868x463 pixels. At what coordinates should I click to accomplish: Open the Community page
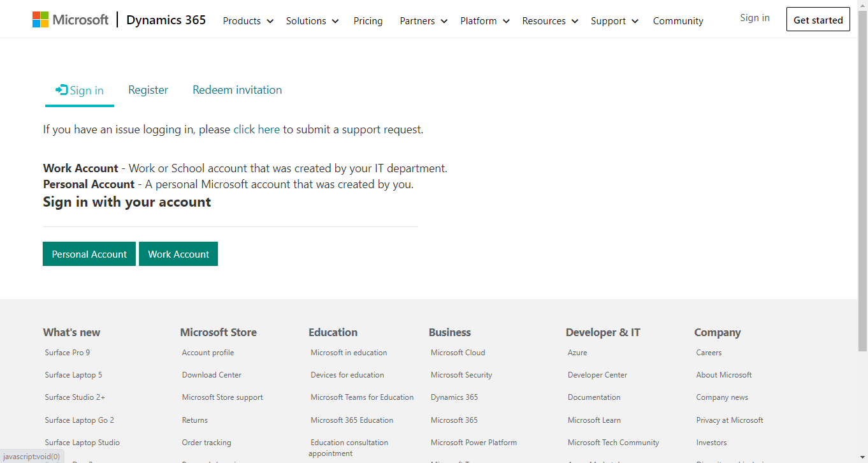click(x=677, y=20)
